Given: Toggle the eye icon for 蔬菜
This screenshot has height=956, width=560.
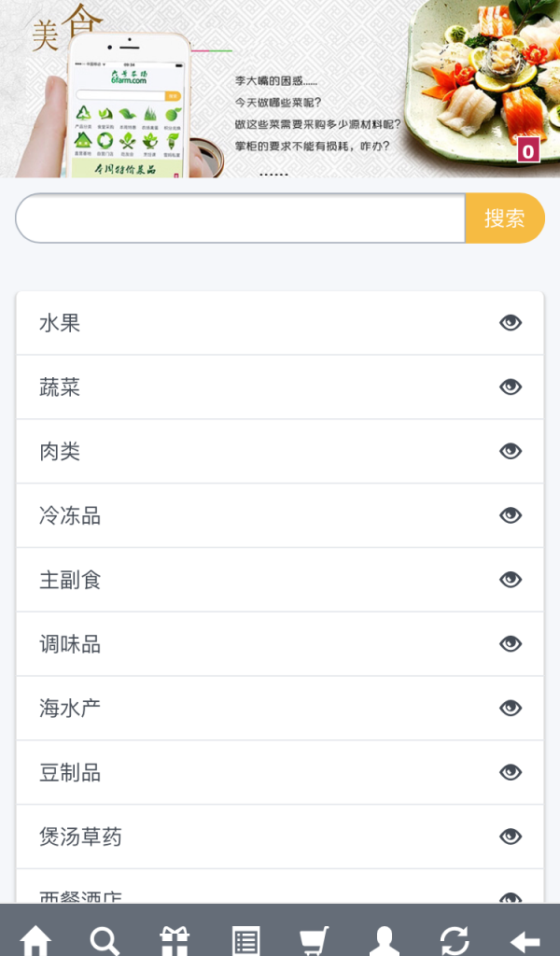Looking at the screenshot, I should [x=510, y=386].
